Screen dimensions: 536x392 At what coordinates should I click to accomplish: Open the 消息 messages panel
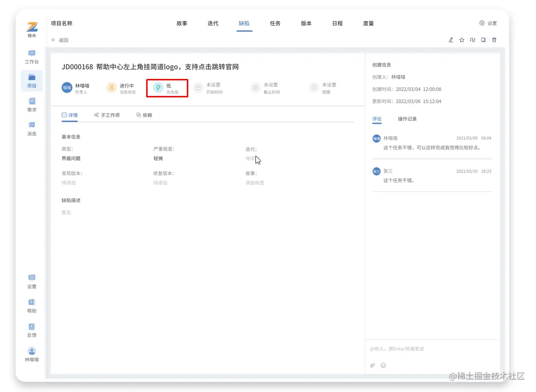click(31, 128)
